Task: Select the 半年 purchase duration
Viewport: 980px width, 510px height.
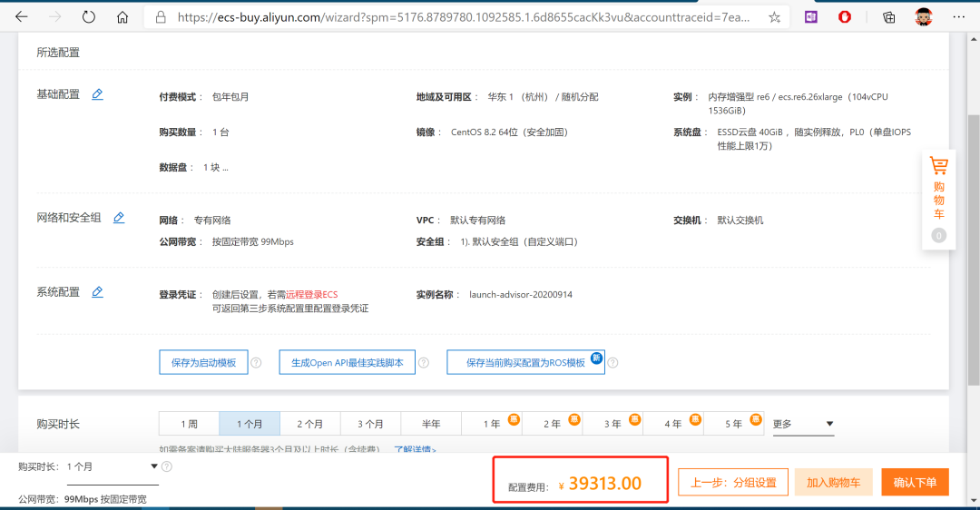Action: click(x=431, y=424)
